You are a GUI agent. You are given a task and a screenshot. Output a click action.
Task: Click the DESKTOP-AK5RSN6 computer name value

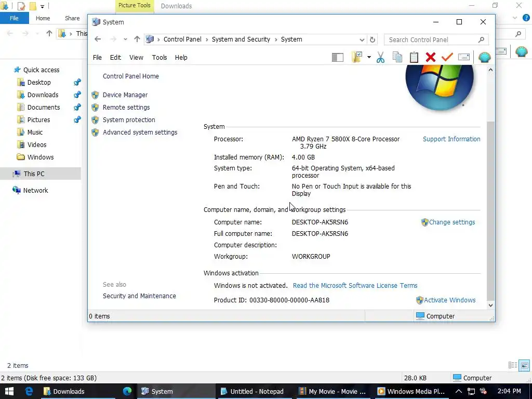pos(320,222)
